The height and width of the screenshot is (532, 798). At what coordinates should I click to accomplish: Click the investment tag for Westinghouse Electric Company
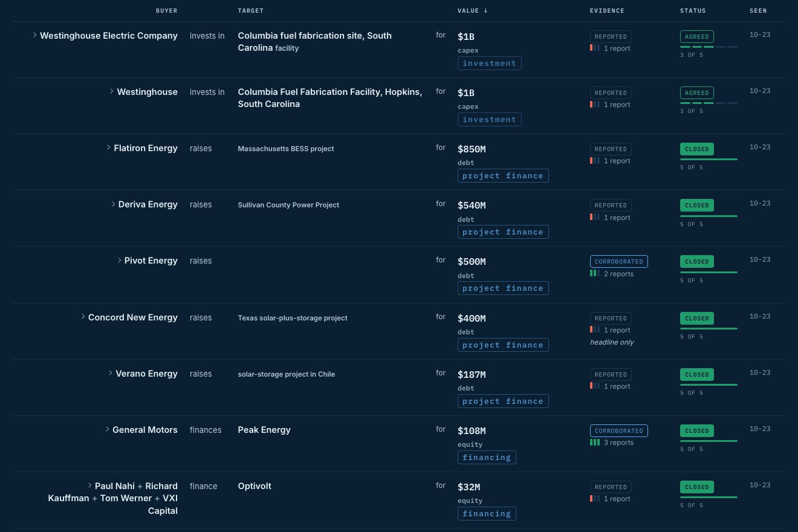[490, 63]
